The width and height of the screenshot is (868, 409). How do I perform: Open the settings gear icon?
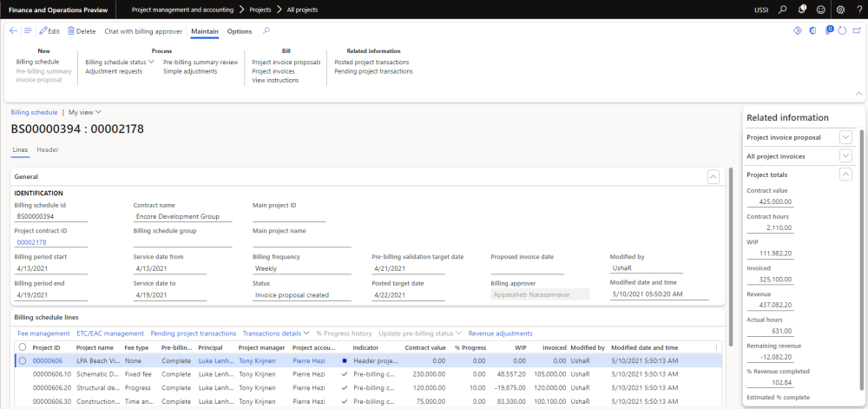click(x=839, y=10)
